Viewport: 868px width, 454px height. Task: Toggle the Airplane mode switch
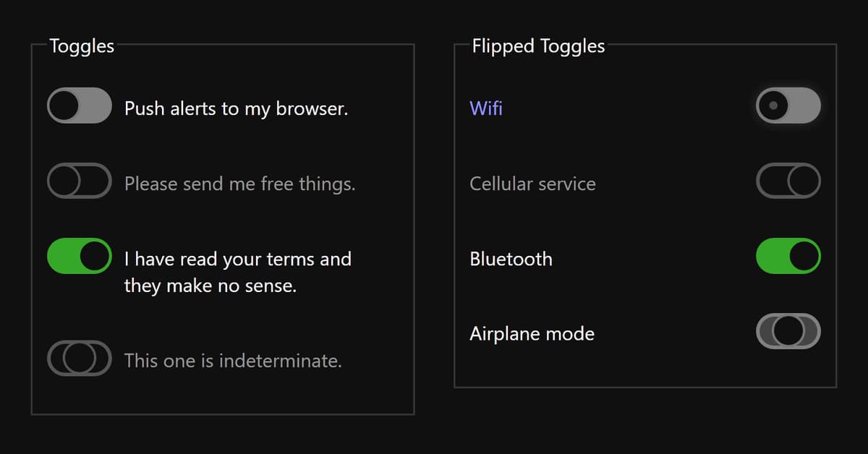788,331
